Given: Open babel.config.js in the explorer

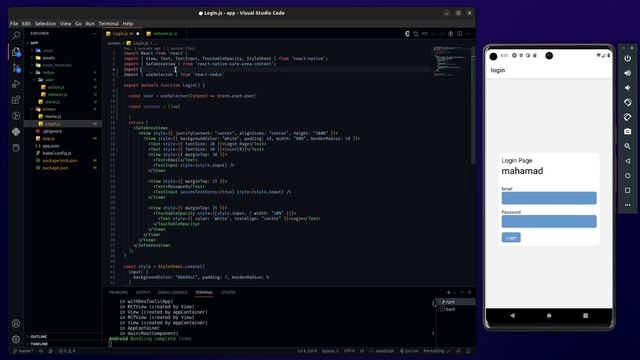Looking at the screenshot, I should (57, 153).
